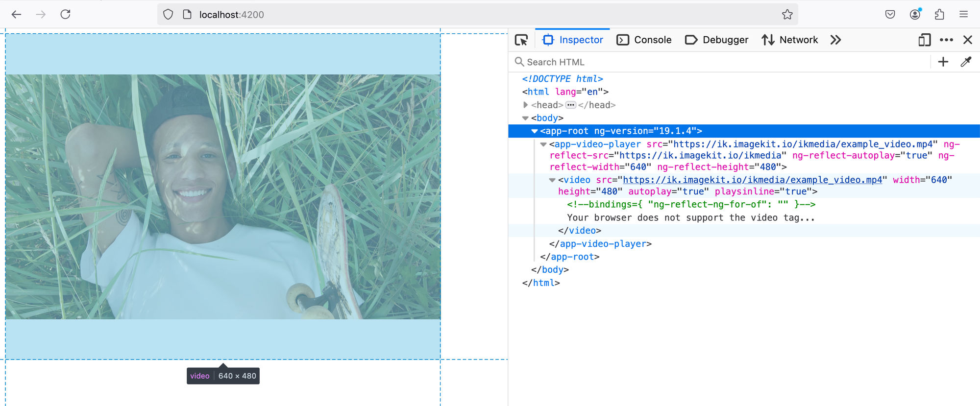
Task: Open the Debugger tab
Action: 716,40
